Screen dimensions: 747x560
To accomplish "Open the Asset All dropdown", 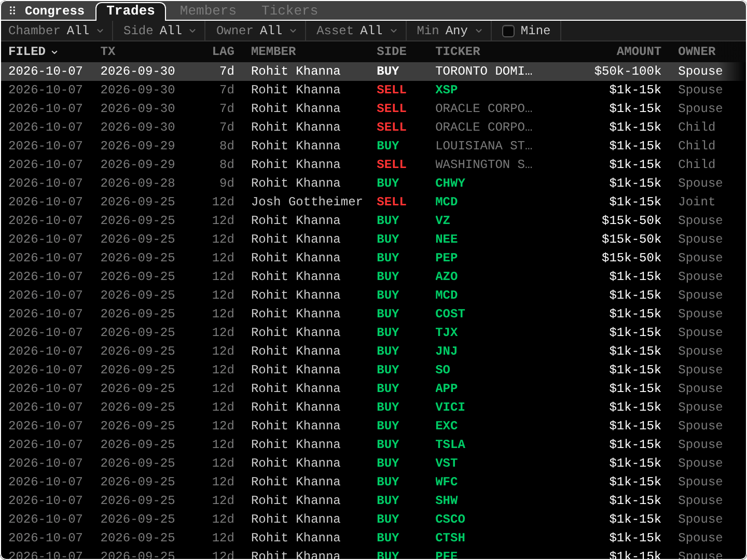I will [x=357, y=31].
